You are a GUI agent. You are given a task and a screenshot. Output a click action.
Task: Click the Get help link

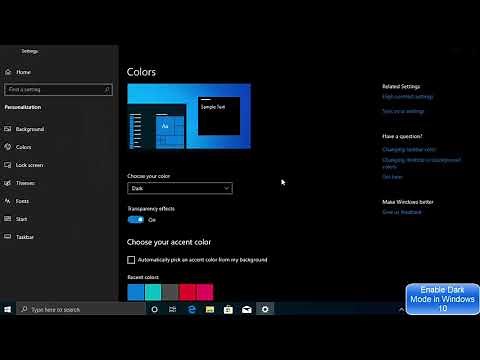click(392, 177)
